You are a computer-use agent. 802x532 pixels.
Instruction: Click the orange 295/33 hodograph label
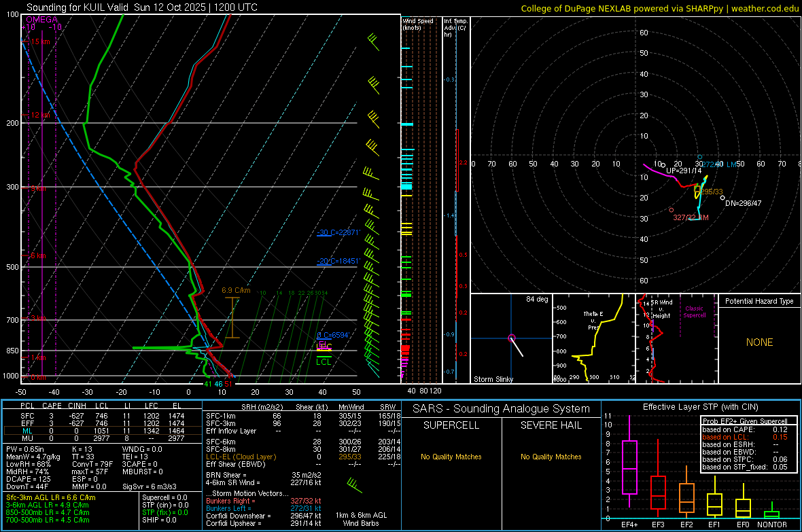pos(712,192)
